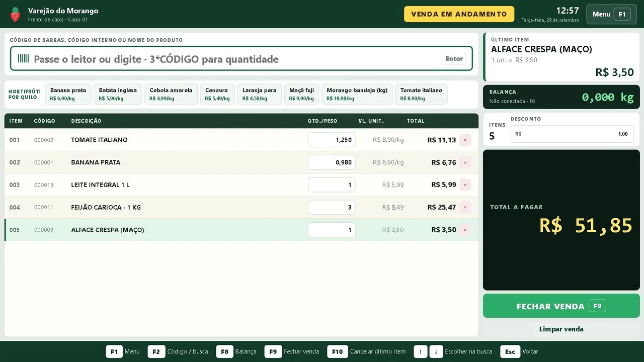Change the Alface Crespa quantity field
The width and height of the screenshot is (644, 362).
(332, 230)
